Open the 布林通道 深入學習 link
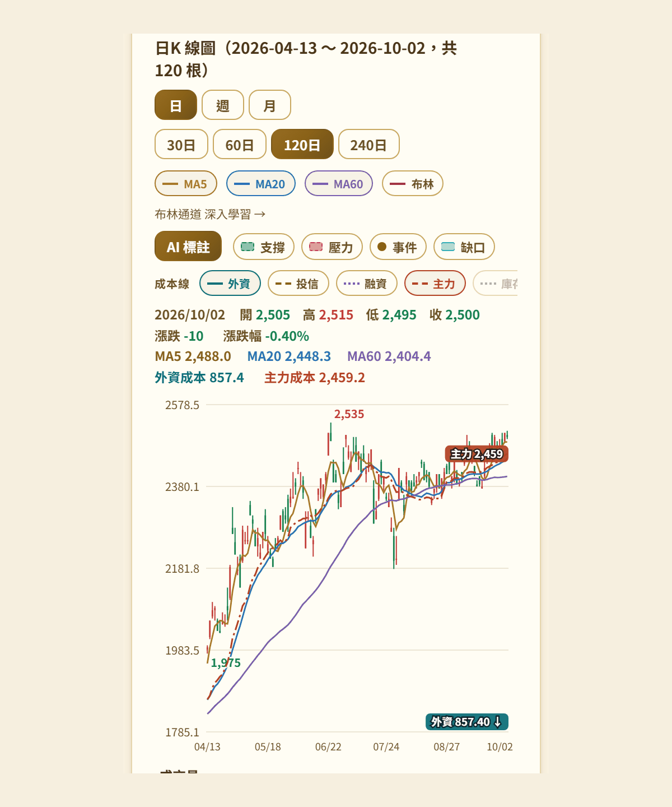Screen dimensions: 672x807 pos(210,214)
